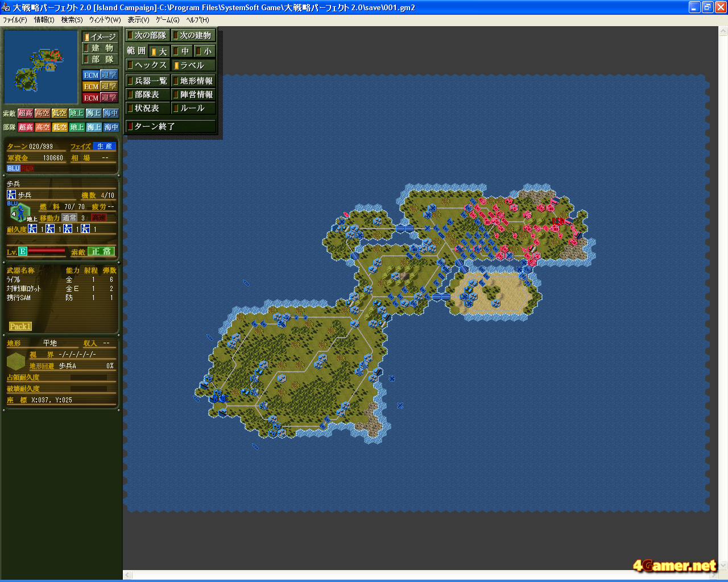Toggle 超高 in the 索敵 row

coord(26,114)
